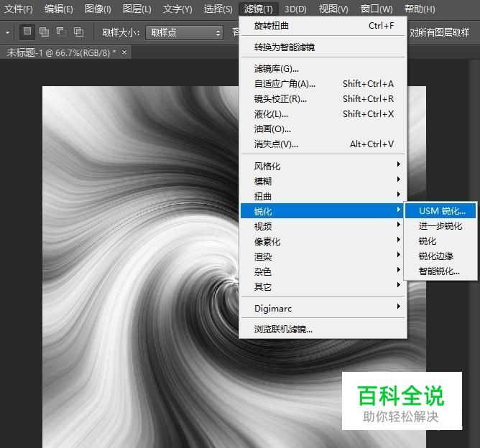The image size is (480, 448).
Task: Apply last filter 旋转扭曲
Action: tap(323, 26)
